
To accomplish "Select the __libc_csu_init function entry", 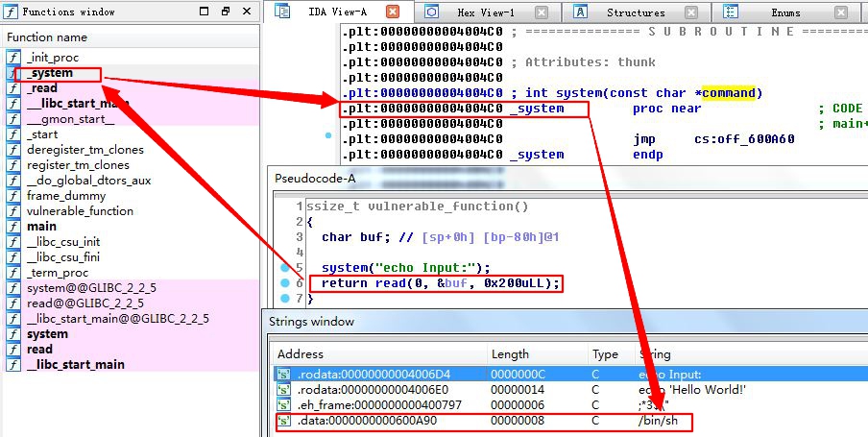I will tap(63, 242).
